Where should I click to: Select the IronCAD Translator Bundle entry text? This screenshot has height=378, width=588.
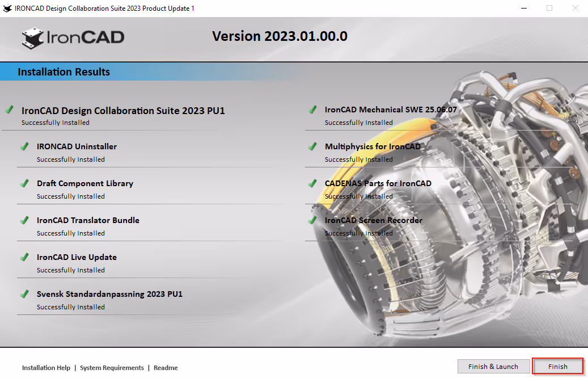coord(88,220)
